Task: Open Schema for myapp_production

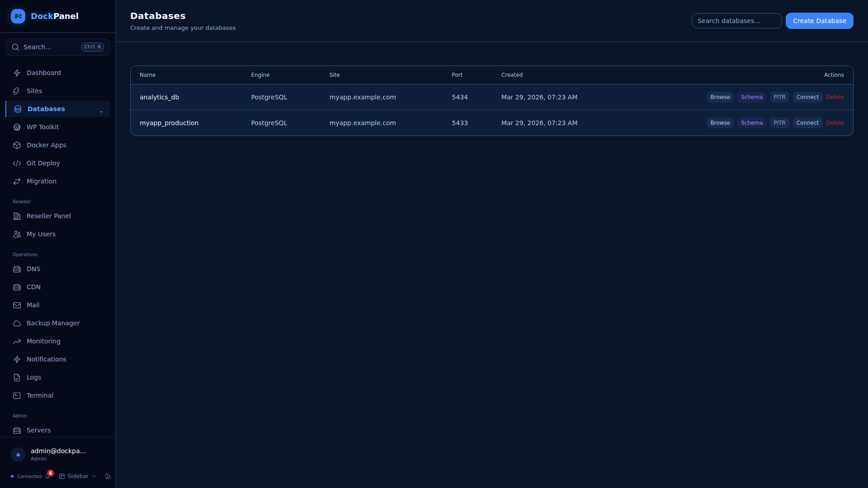Action: pos(751,123)
